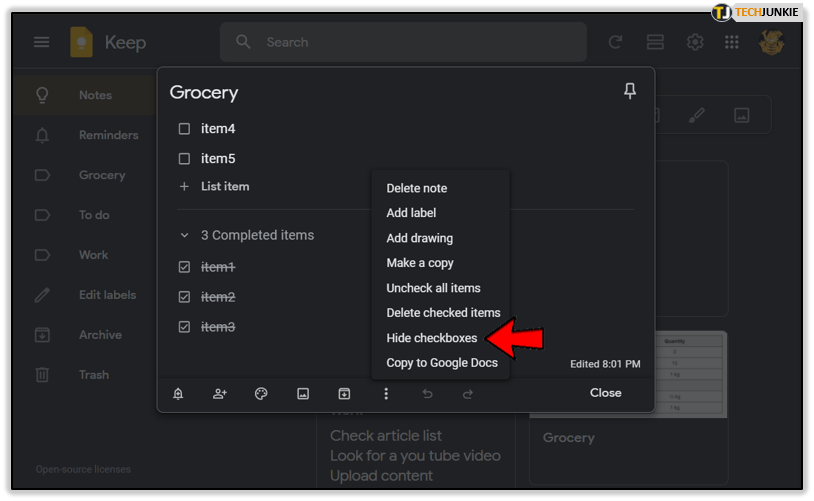Open the collaborator icon in note toolbar

pyautogui.click(x=220, y=394)
